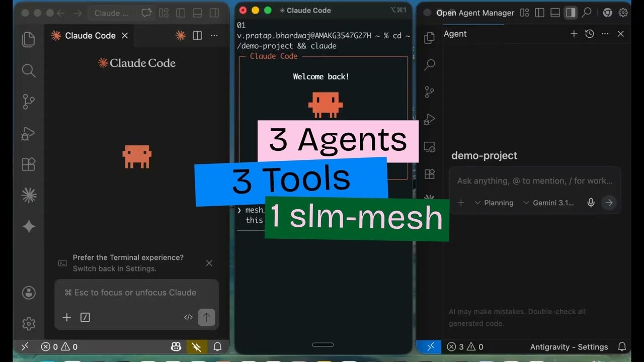Open Search in Antigravity activity bar

pyautogui.click(x=429, y=64)
